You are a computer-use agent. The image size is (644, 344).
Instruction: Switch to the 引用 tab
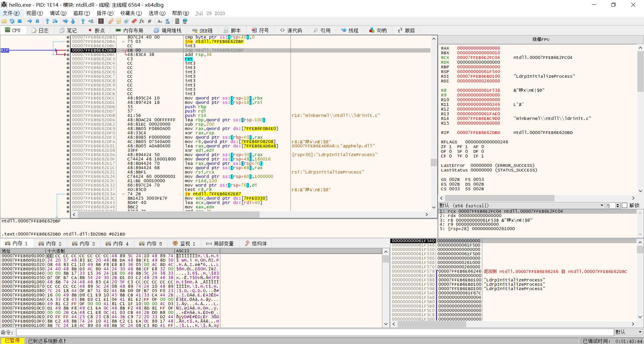pyautogui.click(x=322, y=30)
